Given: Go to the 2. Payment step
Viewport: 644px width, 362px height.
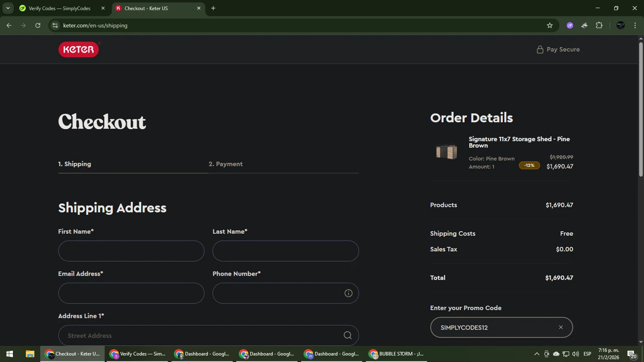Looking at the screenshot, I should pos(225,164).
